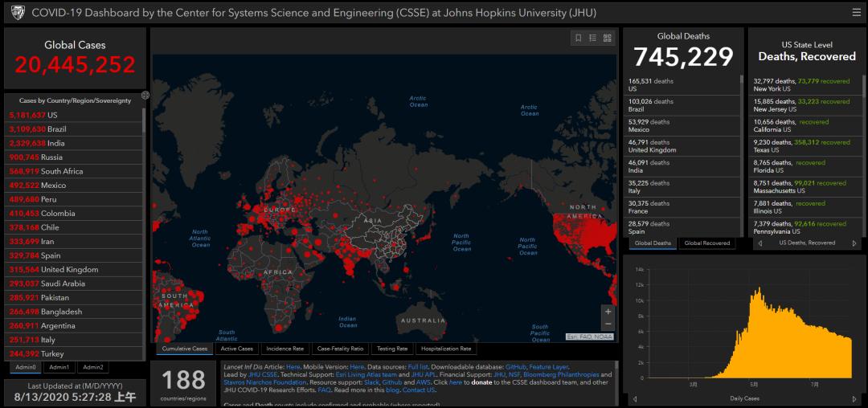The height and width of the screenshot is (408, 868).
Task: Switch to the Global Recovered tab
Action: pos(707,243)
